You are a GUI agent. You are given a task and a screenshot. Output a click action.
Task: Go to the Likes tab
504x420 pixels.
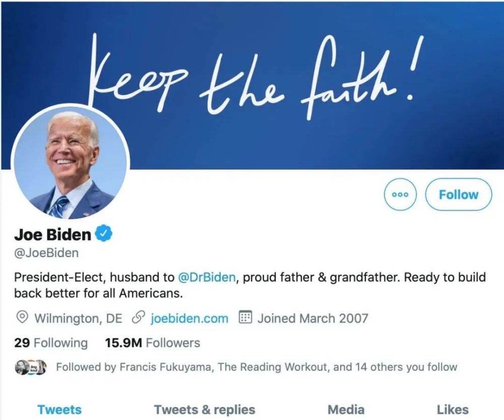(453, 409)
